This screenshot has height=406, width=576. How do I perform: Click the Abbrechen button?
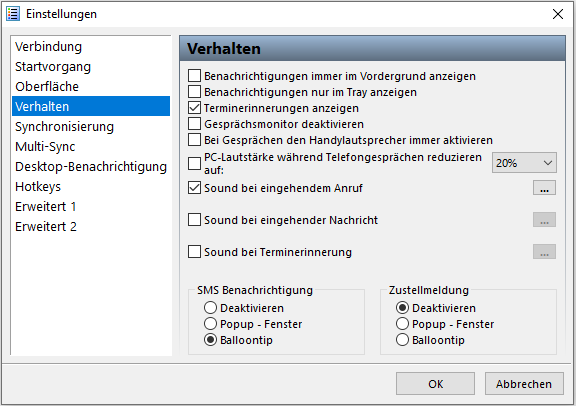pyautogui.click(x=524, y=384)
